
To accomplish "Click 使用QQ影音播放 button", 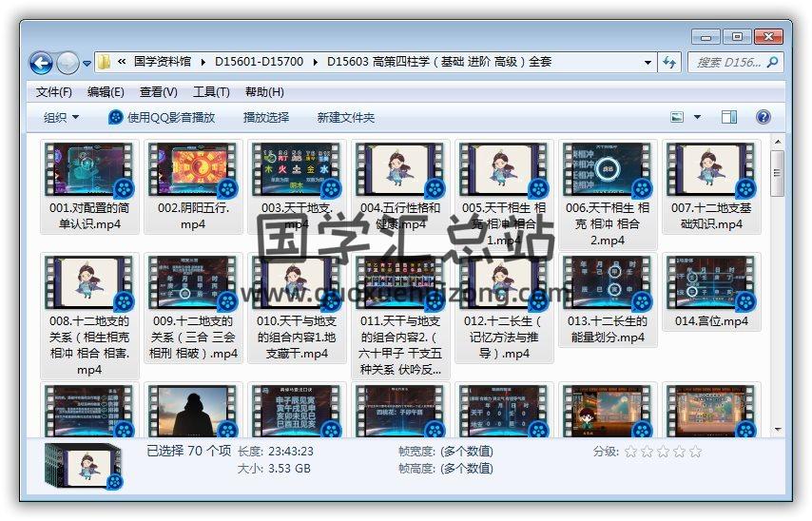I will click(162, 117).
